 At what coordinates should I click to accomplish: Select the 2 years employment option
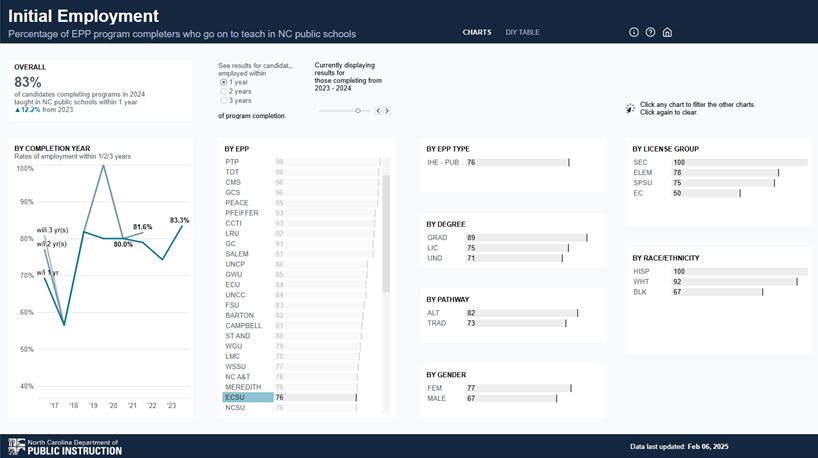(x=223, y=91)
